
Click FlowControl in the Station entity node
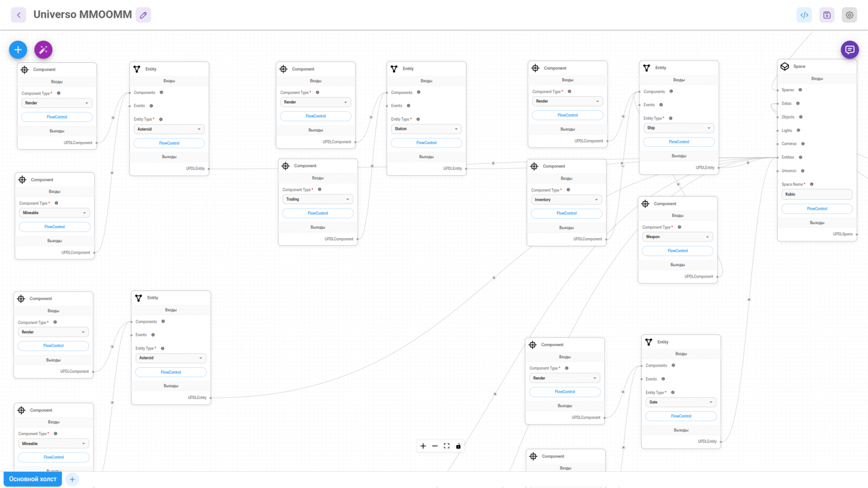426,143
